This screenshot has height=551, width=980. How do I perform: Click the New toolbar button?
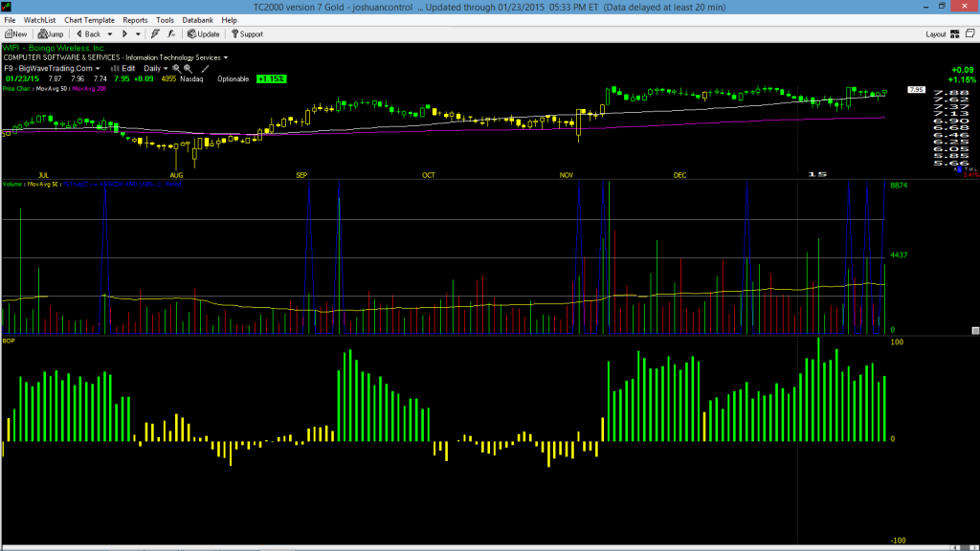[x=15, y=34]
